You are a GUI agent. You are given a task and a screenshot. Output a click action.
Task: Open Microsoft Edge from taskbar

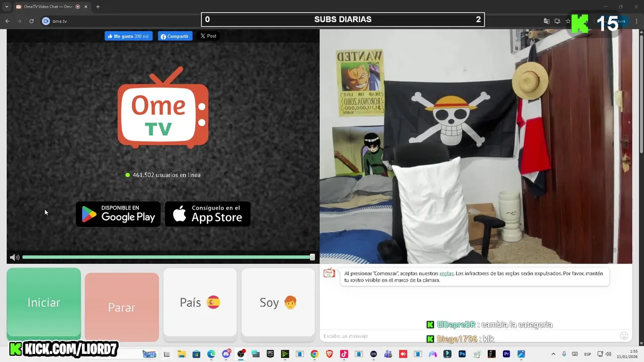[211, 354]
